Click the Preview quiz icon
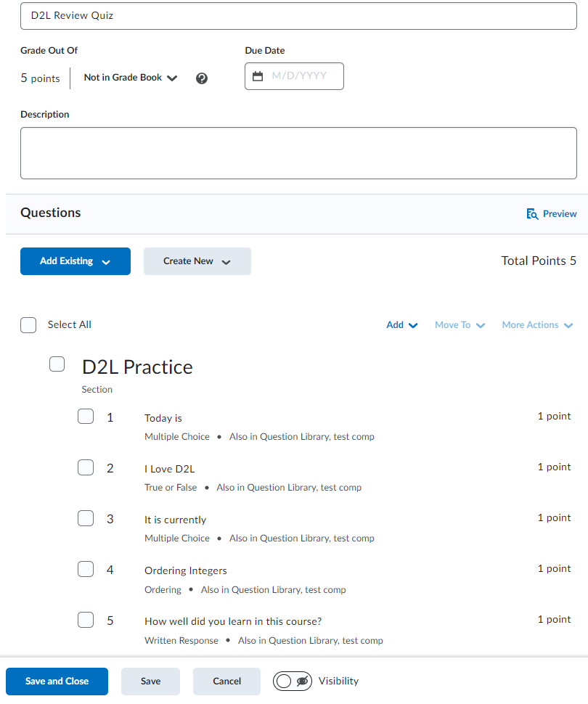The height and width of the screenshot is (704, 588). tap(533, 214)
